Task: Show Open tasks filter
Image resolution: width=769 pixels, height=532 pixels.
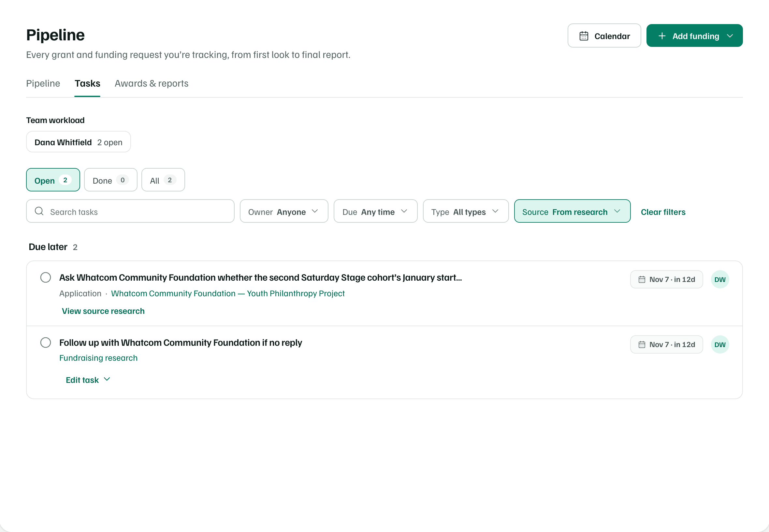Action: [53, 180]
